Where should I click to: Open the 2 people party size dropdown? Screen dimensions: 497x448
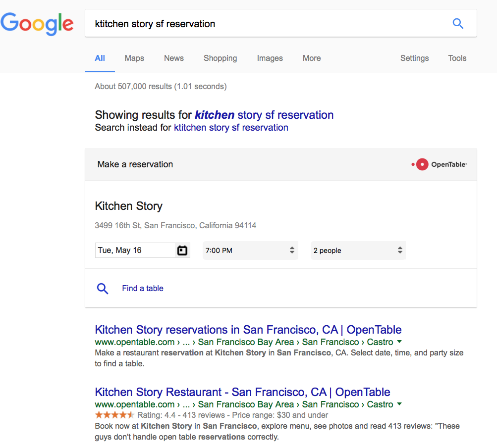tap(358, 250)
